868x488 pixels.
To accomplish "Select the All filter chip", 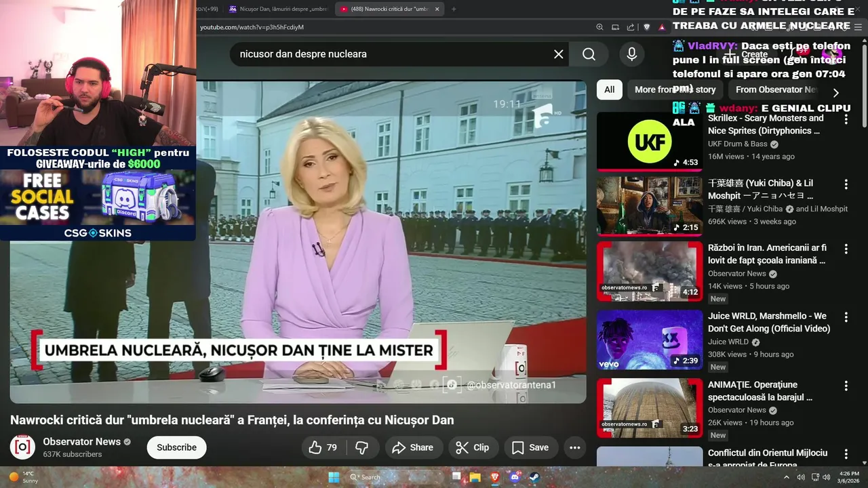I will click(609, 89).
